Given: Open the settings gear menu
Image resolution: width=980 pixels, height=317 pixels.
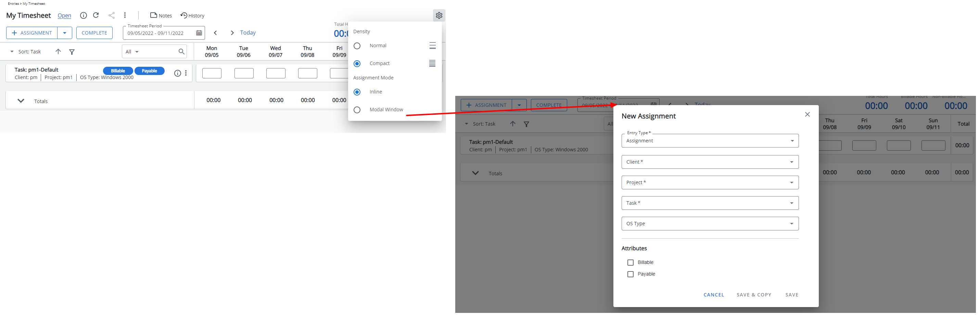Looking at the screenshot, I should click(439, 16).
